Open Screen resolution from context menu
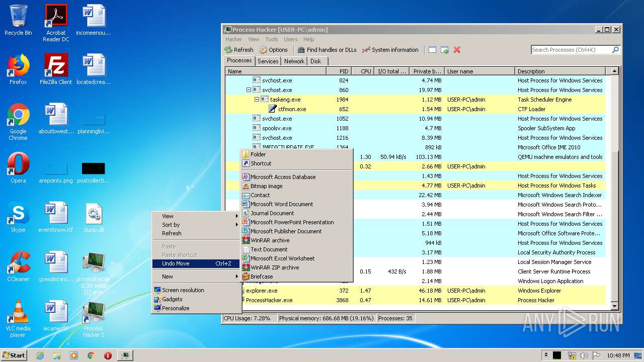The width and height of the screenshot is (644, 362). tap(197, 290)
